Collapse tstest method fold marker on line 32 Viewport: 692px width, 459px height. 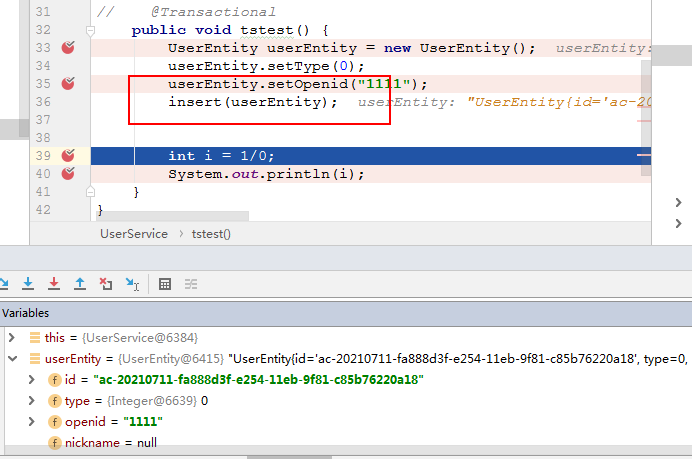point(90,30)
